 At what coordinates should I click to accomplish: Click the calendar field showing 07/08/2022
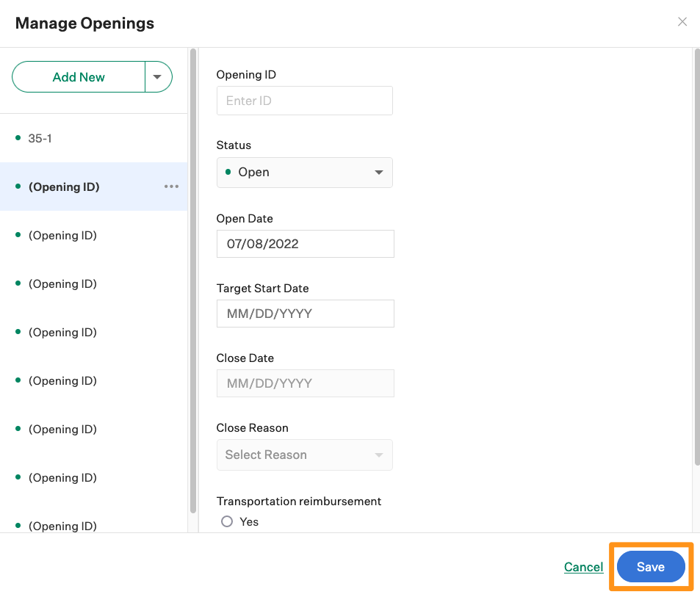point(305,243)
